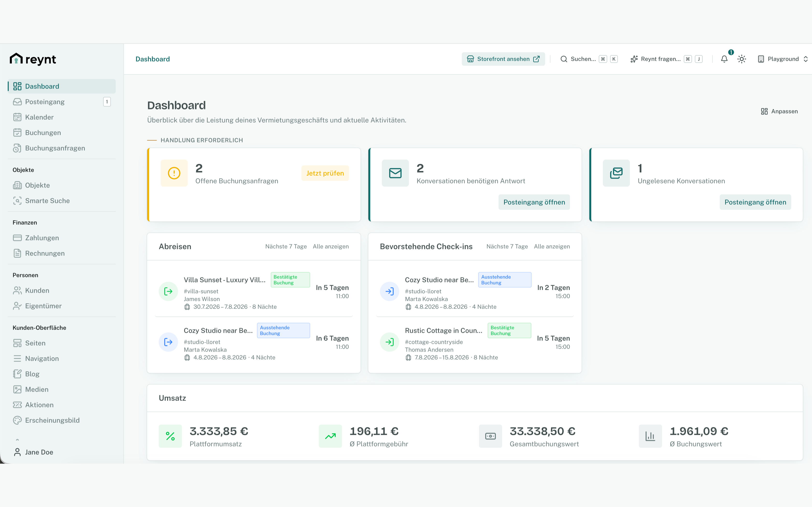Click the Blog edit icon
Screen dimensions: 812x507
click(x=17, y=374)
